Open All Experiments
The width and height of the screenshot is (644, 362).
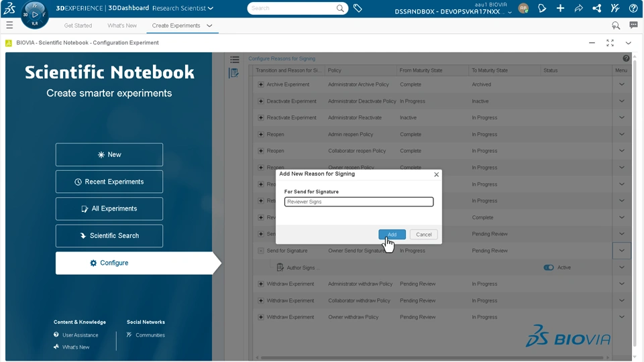point(109,209)
